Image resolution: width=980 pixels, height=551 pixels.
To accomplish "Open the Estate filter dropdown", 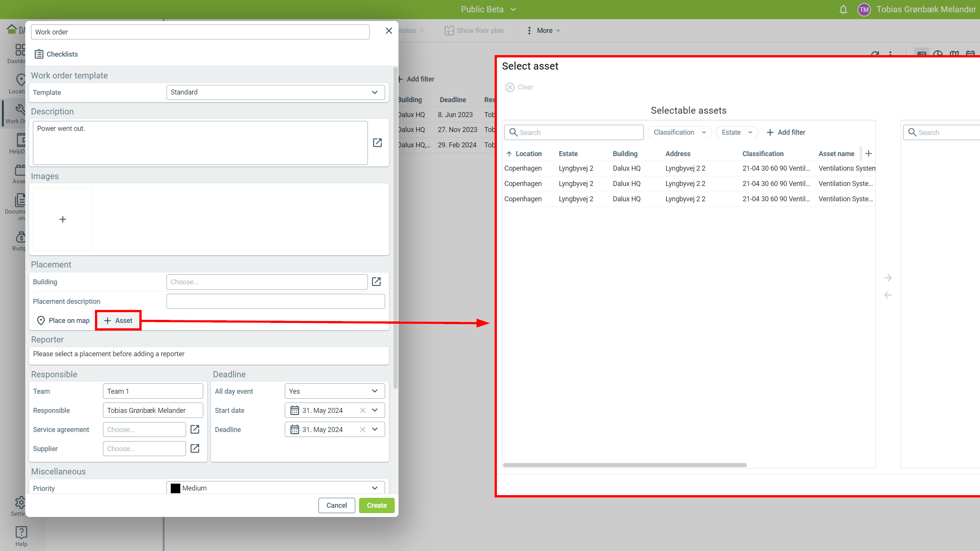I will (x=737, y=132).
